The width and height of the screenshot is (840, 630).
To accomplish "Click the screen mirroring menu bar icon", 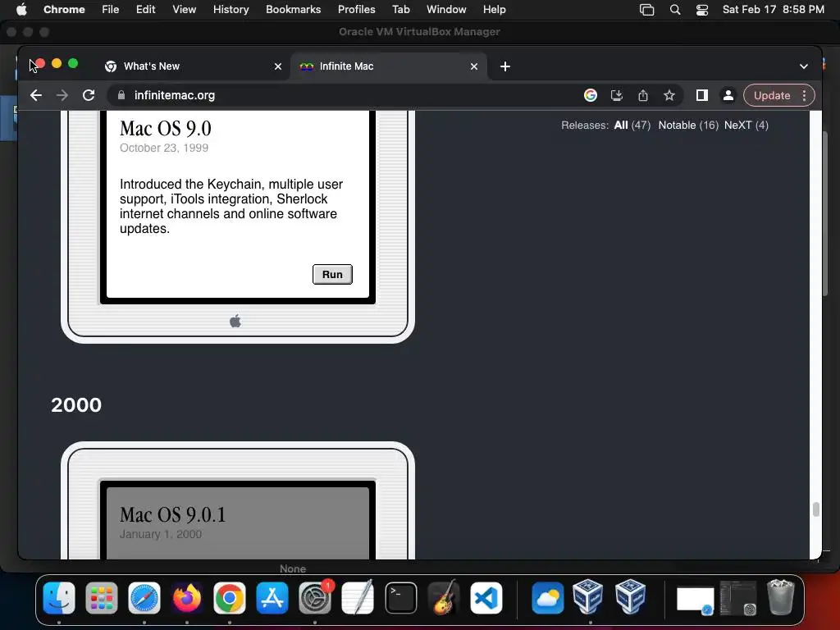I will [x=646, y=10].
